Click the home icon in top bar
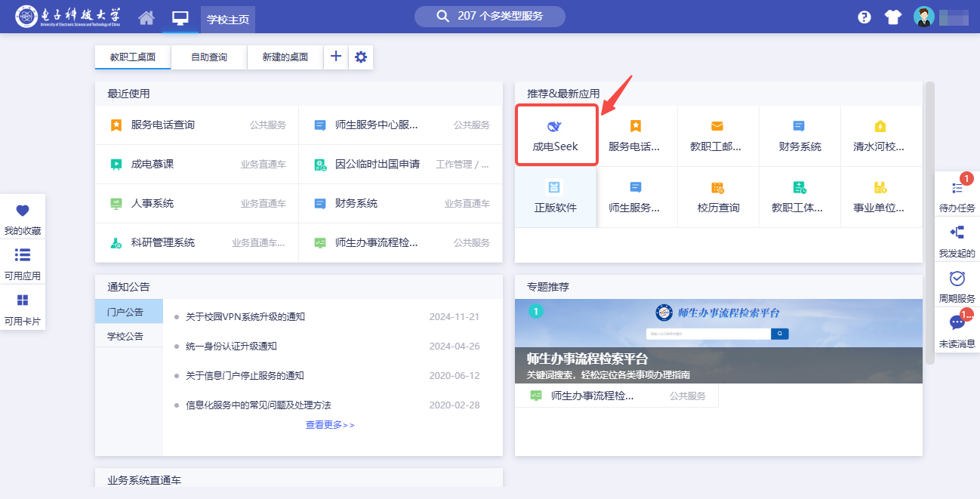The image size is (980, 499). tap(146, 17)
